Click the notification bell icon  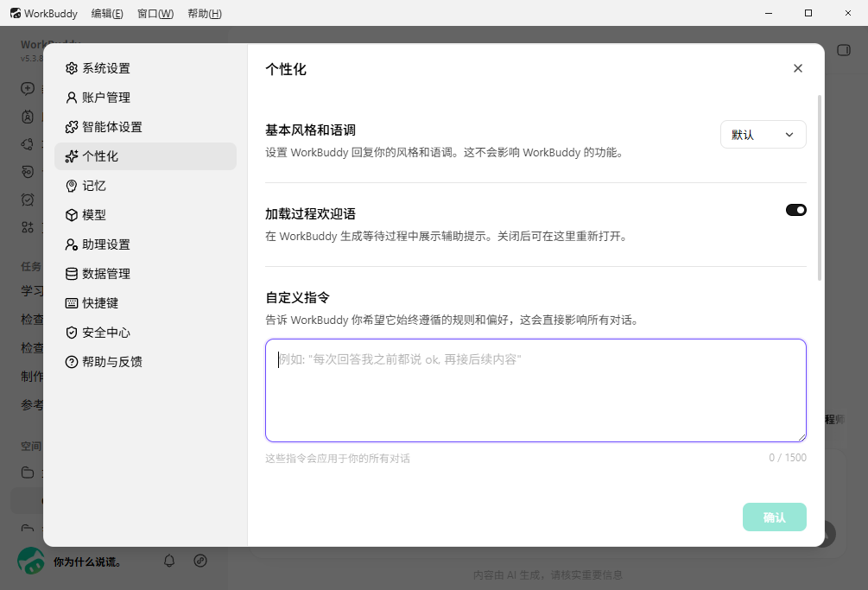tap(169, 561)
